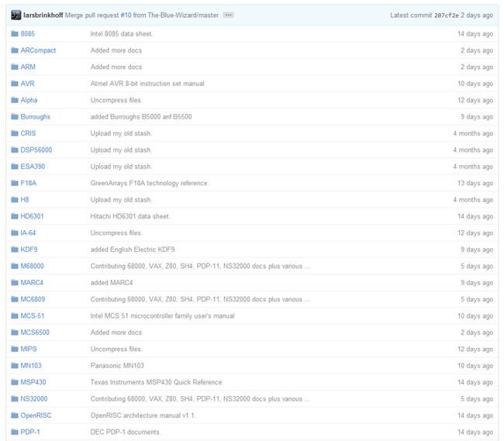Click the folder icon beside Burroughs
Screen dimensions: 504x441
15,116
